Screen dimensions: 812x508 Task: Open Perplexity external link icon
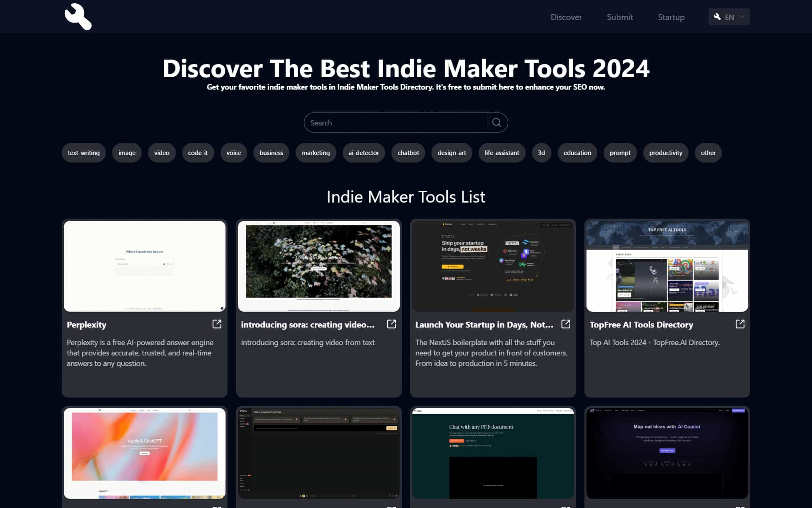click(217, 324)
